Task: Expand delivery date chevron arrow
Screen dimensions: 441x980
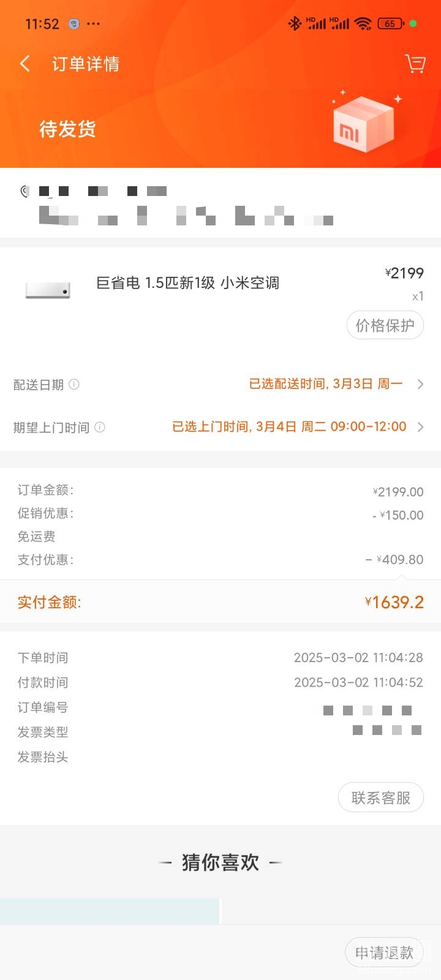Action: click(x=420, y=384)
